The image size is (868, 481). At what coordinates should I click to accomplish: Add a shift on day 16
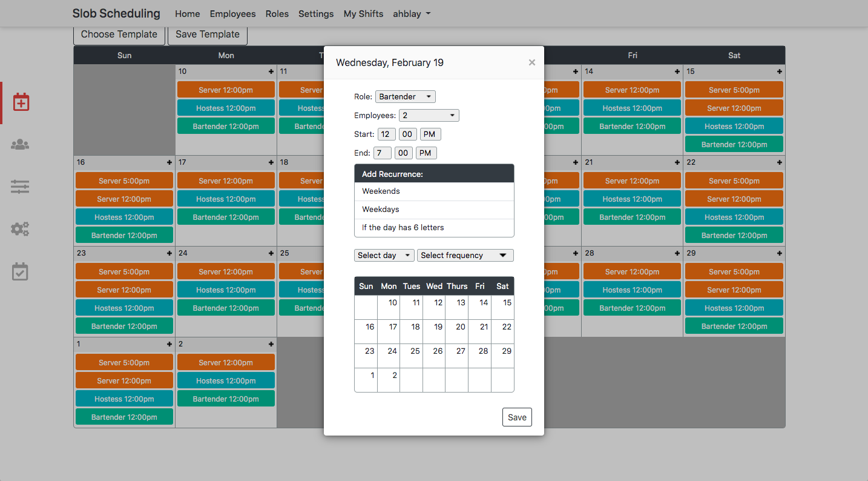169,162
